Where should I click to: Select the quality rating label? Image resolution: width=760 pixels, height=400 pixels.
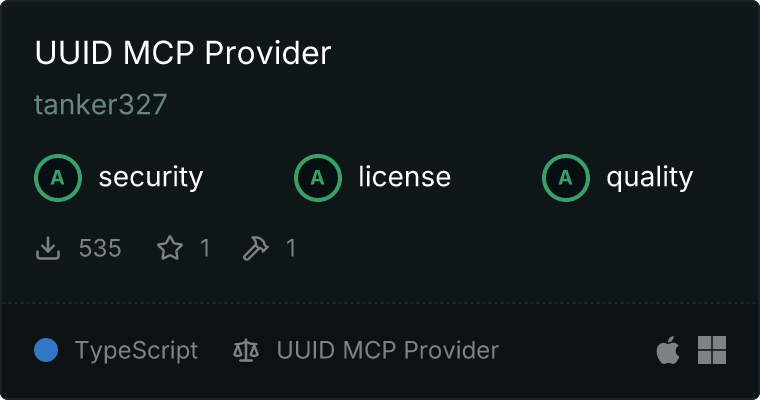click(x=649, y=177)
